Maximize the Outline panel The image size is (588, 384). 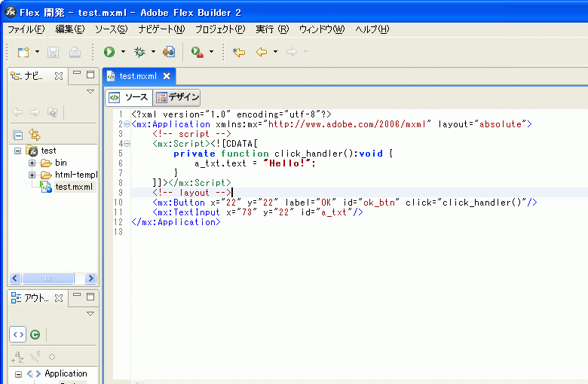[90, 297]
